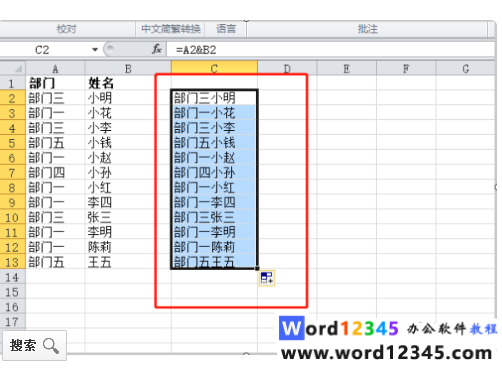Click name cell 小红
The height and width of the screenshot is (369, 502).
click(128, 187)
